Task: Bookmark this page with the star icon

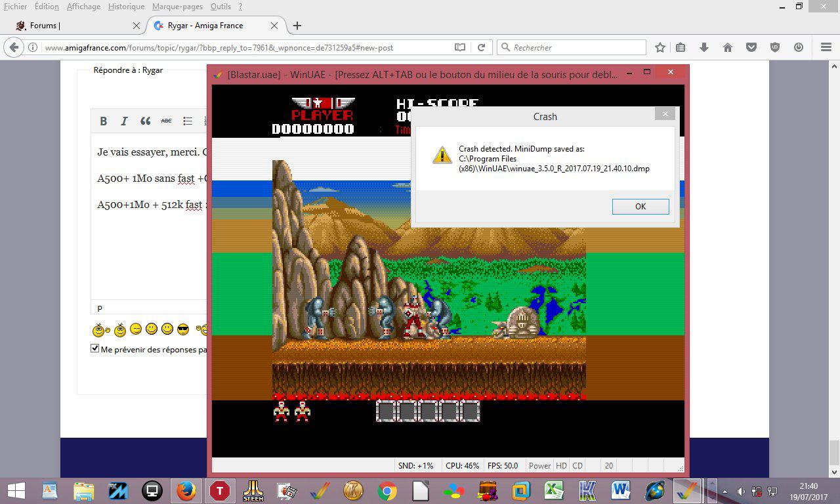Action: (660, 47)
